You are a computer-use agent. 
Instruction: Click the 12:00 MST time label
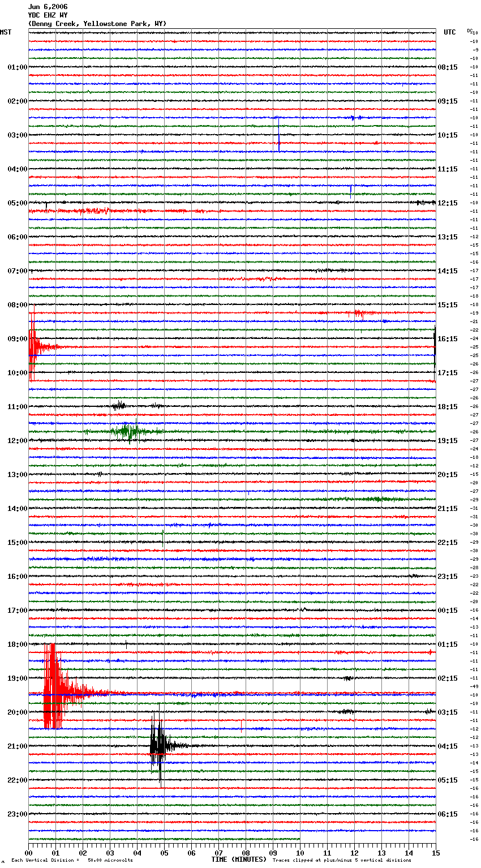[x=18, y=441]
